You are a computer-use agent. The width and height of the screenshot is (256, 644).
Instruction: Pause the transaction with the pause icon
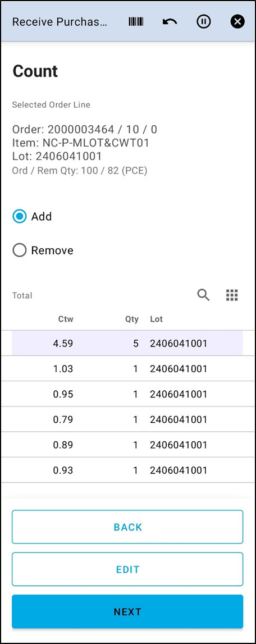203,21
